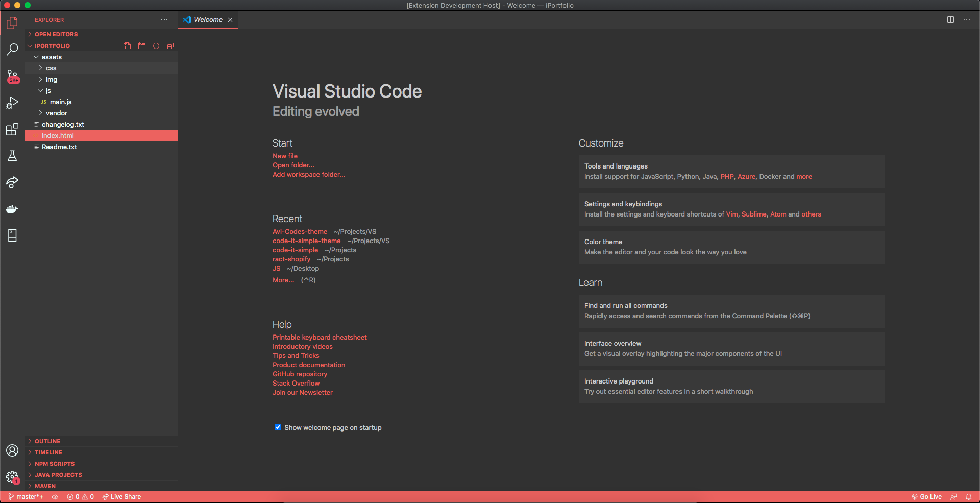Collapse the IPORTFOLIO section
This screenshot has height=503, width=980.
click(x=74, y=46)
